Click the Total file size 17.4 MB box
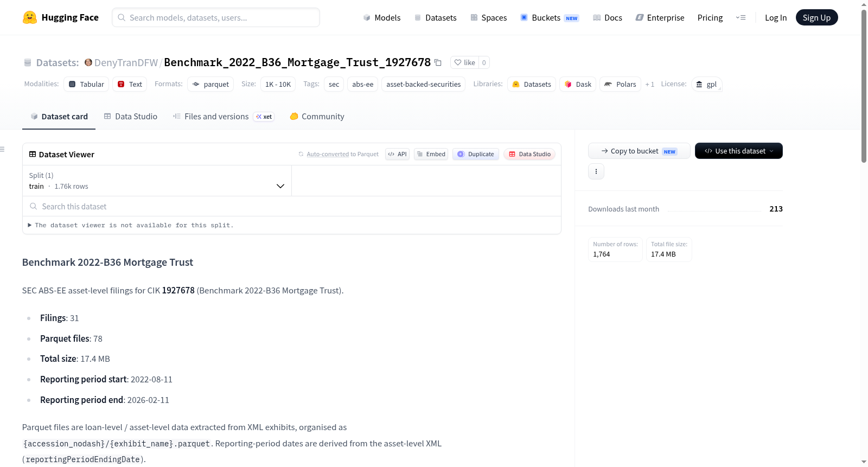 pyautogui.click(x=669, y=250)
